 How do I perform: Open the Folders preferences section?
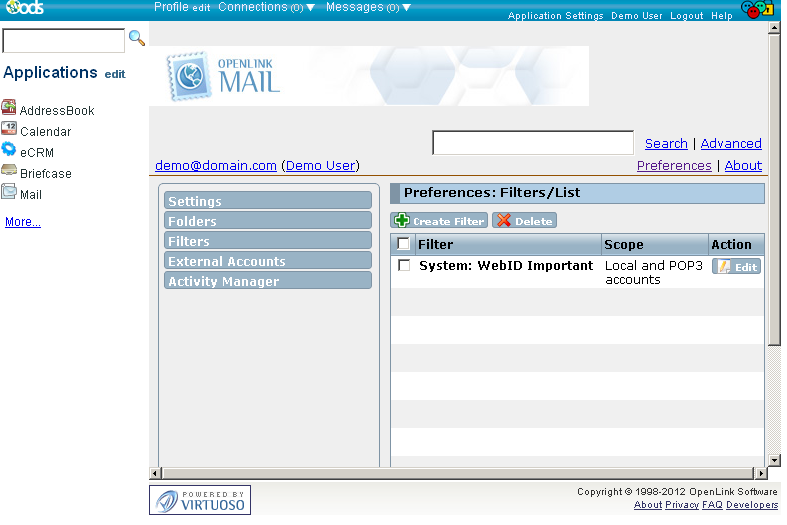coord(268,220)
